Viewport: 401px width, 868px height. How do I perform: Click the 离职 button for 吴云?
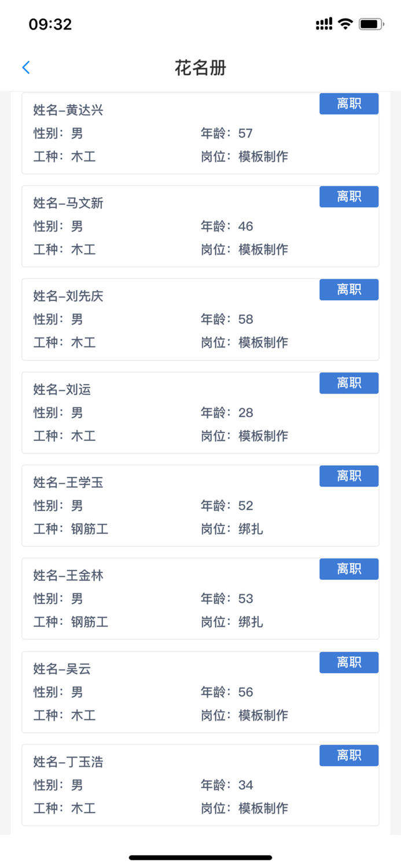(348, 663)
